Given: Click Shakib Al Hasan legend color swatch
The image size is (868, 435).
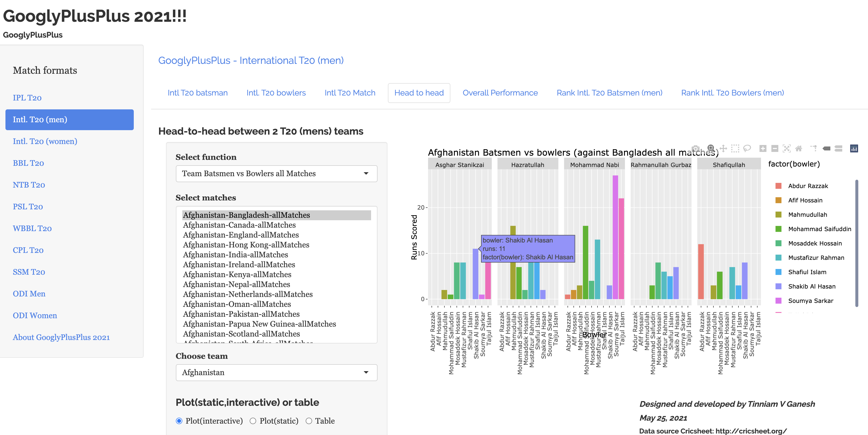Looking at the screenshot, I should (x=778, y=287).
